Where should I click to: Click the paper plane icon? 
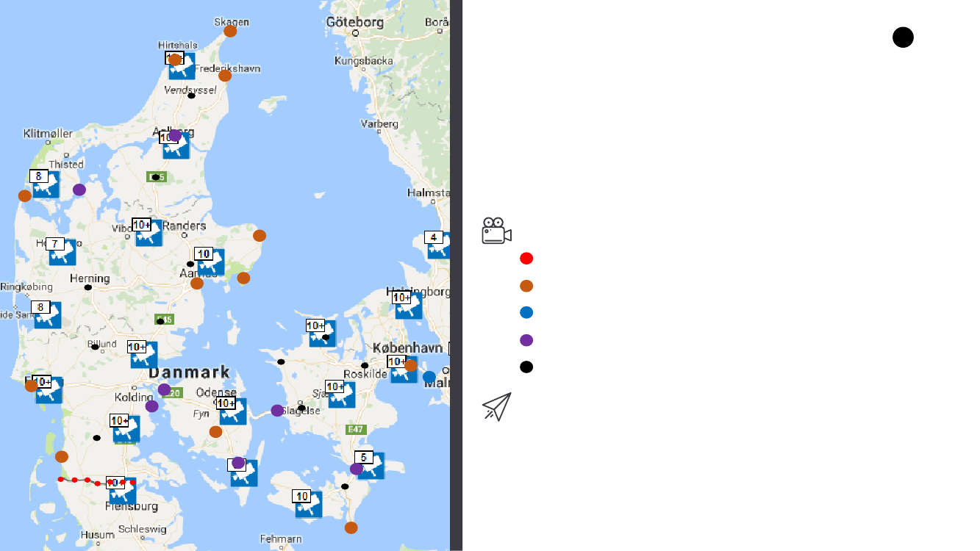click(x=496, y=406)
